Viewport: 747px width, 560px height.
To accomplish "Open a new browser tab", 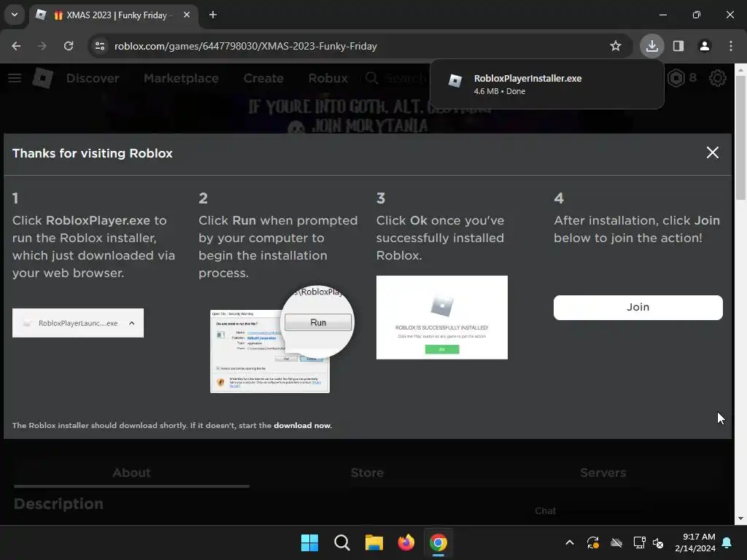I will [213, 15].
